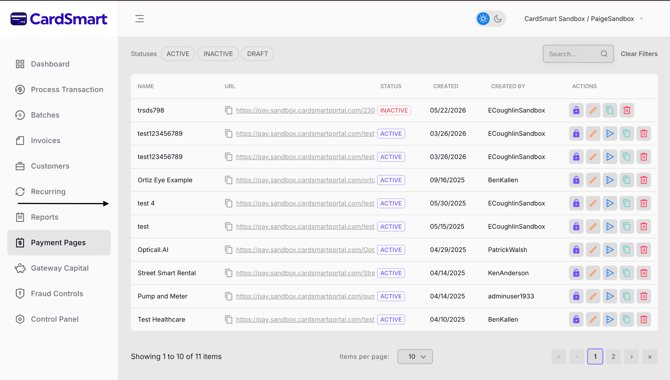Open Customers in the sidebar
Image resolution: width=670 pixels, height=380 pixels.
pos(59,166)
